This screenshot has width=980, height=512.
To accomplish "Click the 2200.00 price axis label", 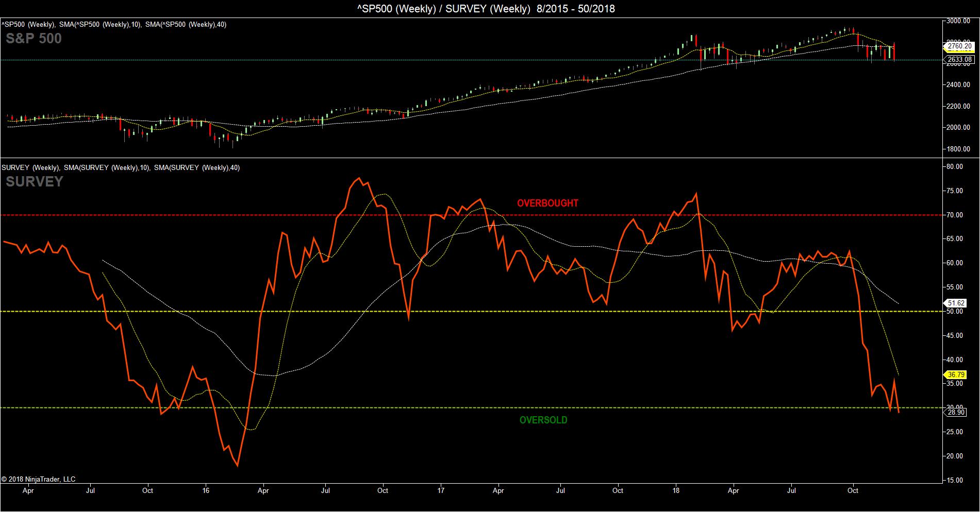I will click(959, 106).
